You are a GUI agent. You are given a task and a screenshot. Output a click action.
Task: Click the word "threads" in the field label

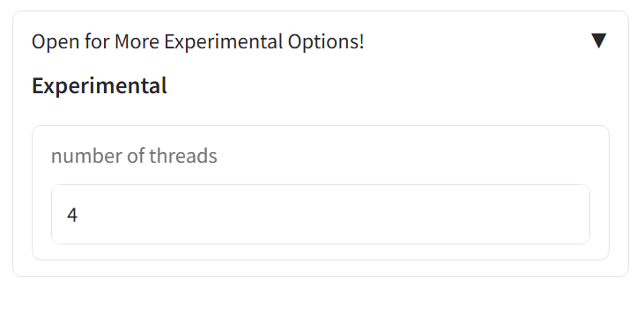click(x=182, y=156)
